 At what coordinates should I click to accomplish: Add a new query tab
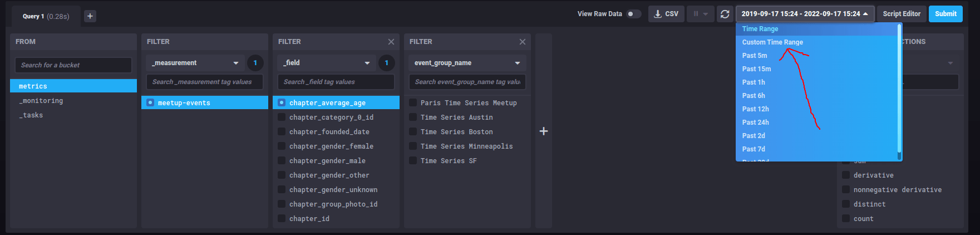click(x=90, y=16)
